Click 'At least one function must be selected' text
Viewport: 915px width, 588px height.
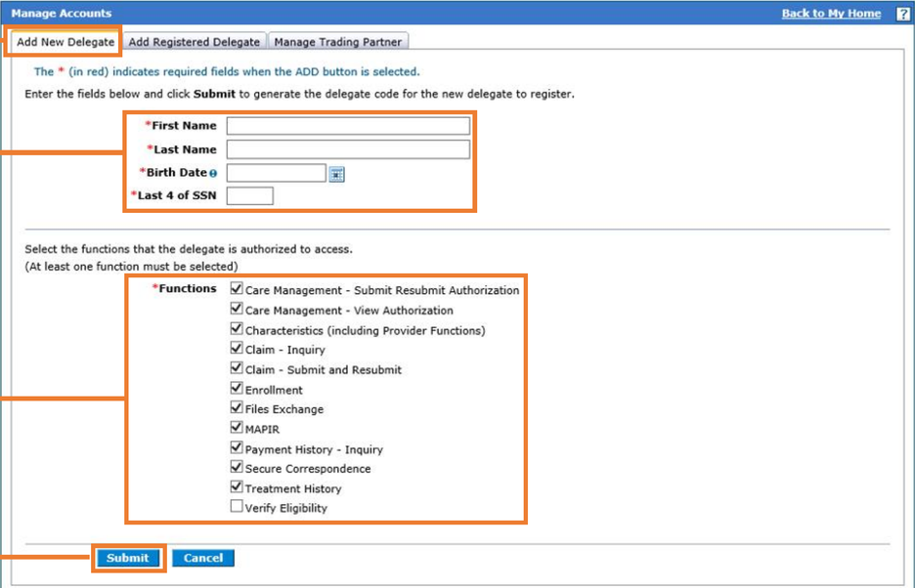[x=131, y=267]
